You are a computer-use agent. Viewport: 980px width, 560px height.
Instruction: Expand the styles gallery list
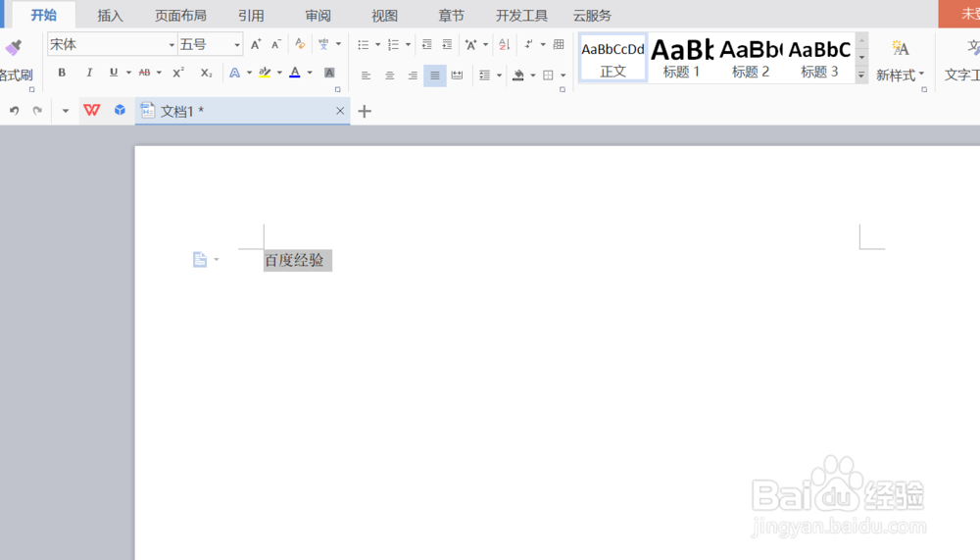click(861, 76)
